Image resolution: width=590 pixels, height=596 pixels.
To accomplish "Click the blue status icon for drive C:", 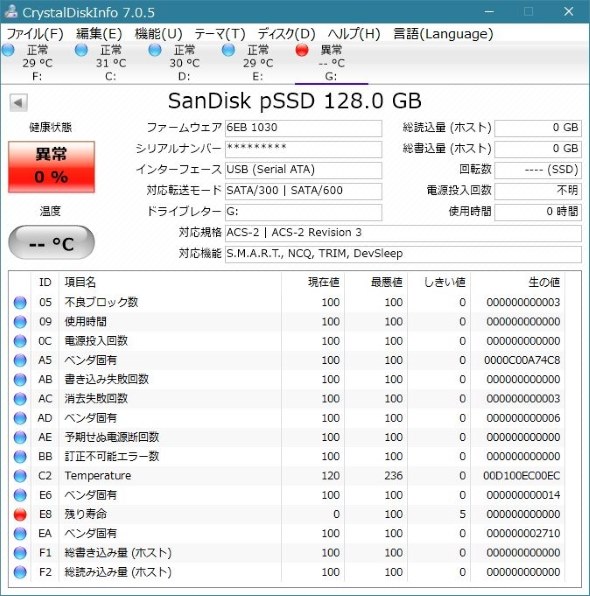I will [81, 50].
